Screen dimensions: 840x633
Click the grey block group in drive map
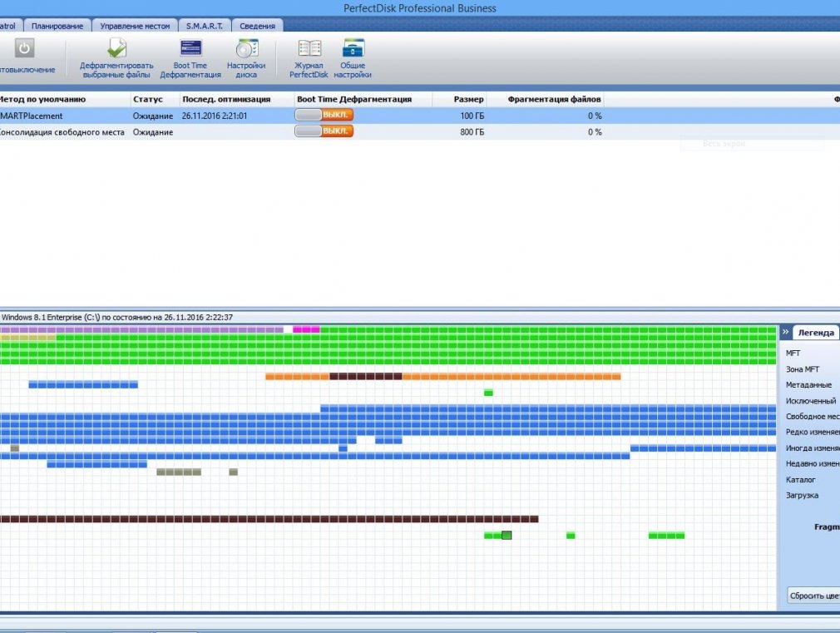tap(179, 472)
